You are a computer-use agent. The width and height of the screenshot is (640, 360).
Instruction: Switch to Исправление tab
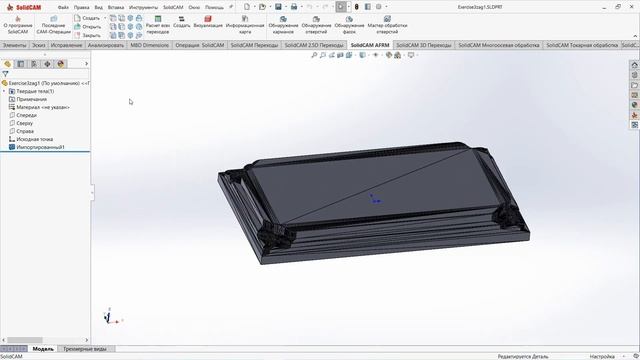67,45
